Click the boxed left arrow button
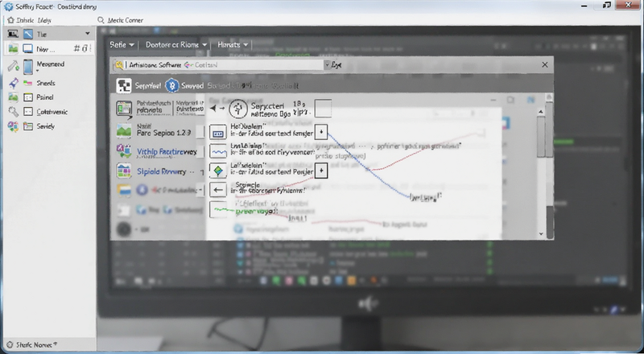This screenshot has height=354, width=644. pos(218,190)
